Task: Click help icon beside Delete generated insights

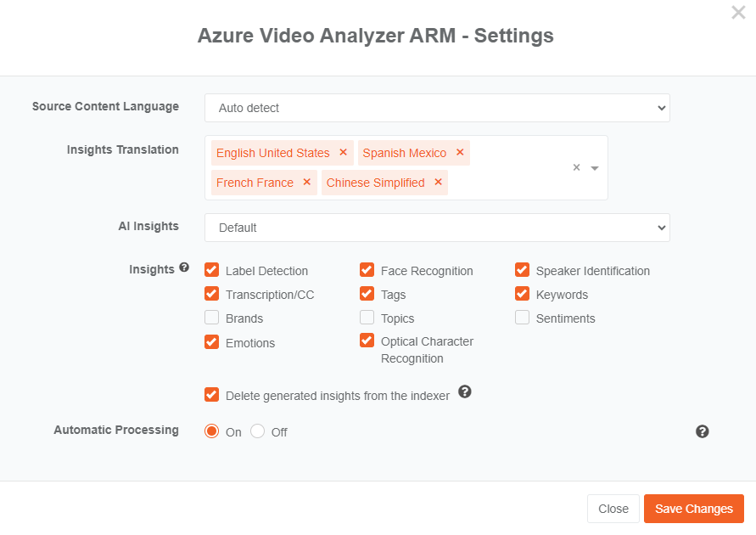Action: coord(464,392)
